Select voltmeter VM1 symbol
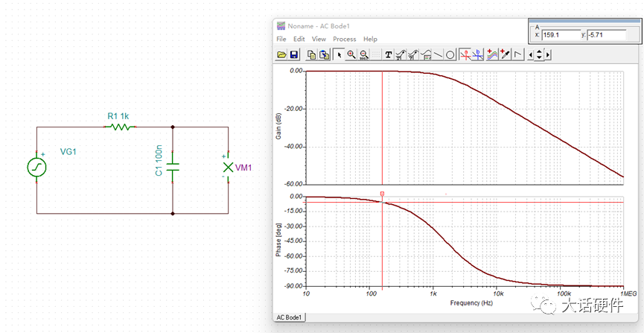Screen dimensions: 644x333 (228, 167)
